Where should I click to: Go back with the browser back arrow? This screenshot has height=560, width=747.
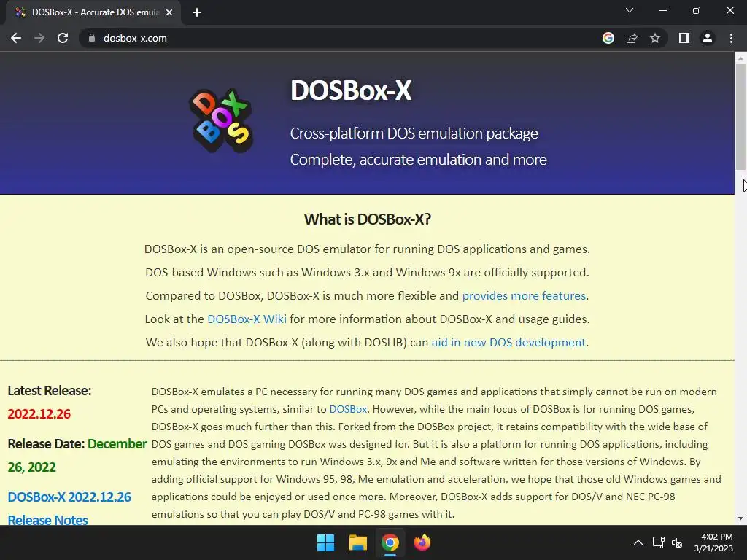(x=16, y=38)
